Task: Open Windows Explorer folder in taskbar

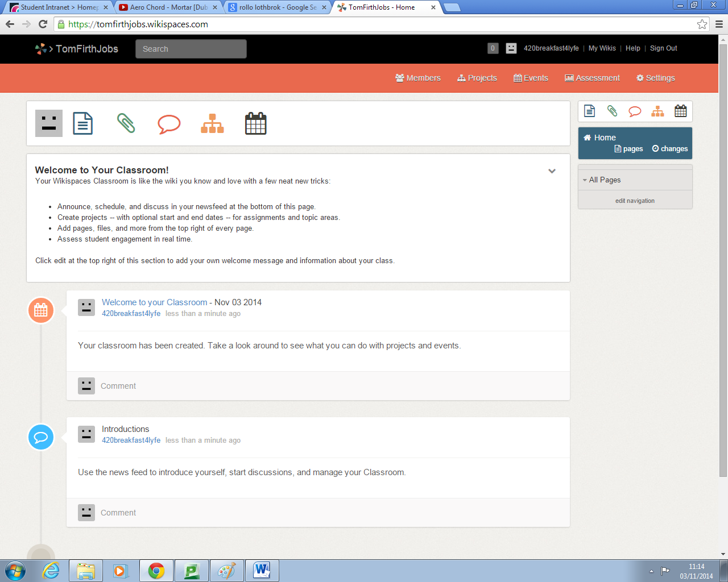Action: (x=86, y=571)
